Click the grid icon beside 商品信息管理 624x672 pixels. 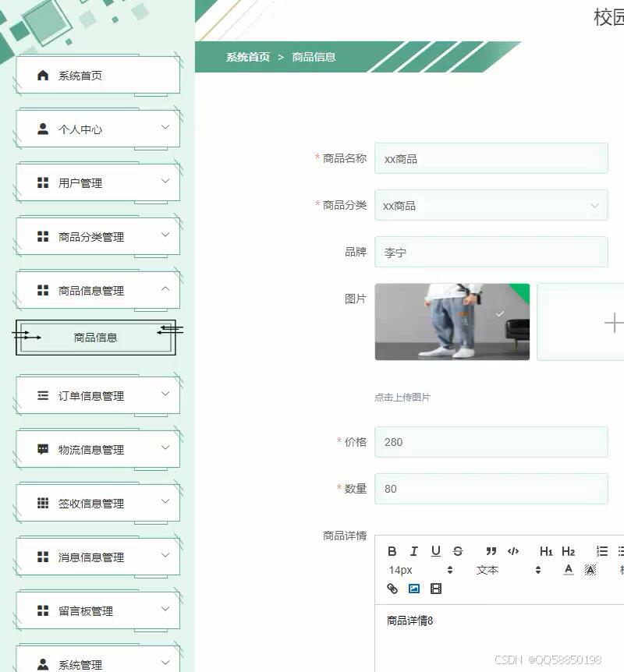pyautogui.click(x=43, y=290)
